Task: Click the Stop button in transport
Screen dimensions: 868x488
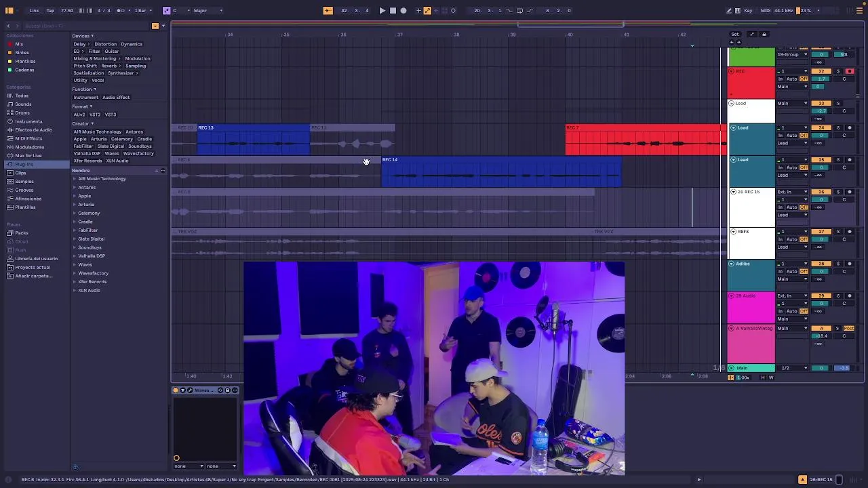Action: 393,10
